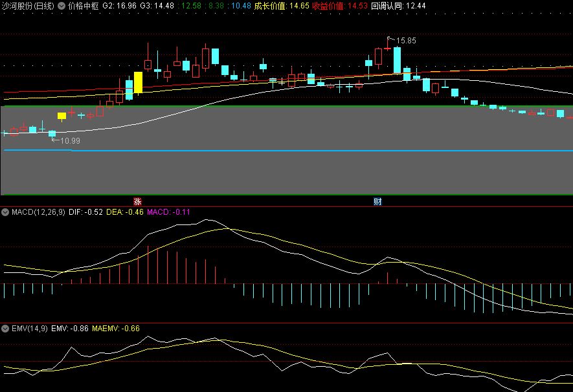Click the red 涨 event marker
Viewport: 573px width, 392px height.
137,201
